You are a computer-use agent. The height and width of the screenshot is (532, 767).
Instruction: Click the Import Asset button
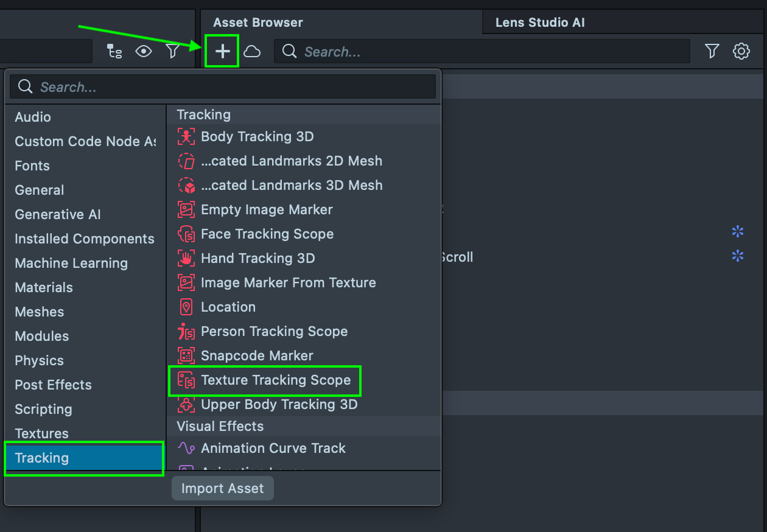tap(222, 488)
